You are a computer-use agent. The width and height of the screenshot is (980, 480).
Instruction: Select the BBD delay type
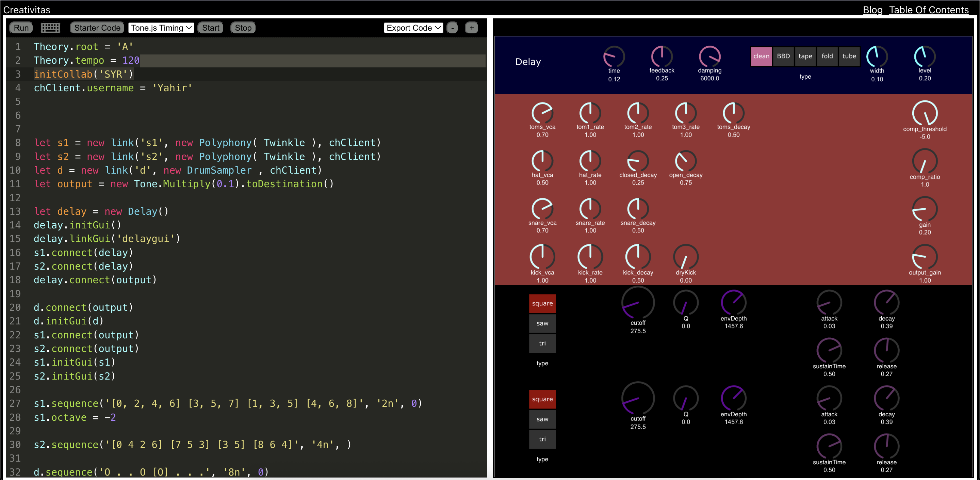click(x=783, y=56)
